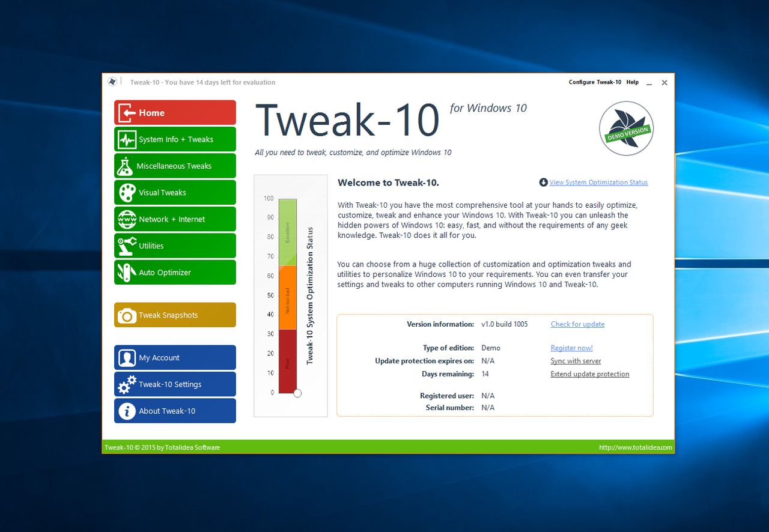Click the About Tweak-10 info icon

tap(127, 411)
